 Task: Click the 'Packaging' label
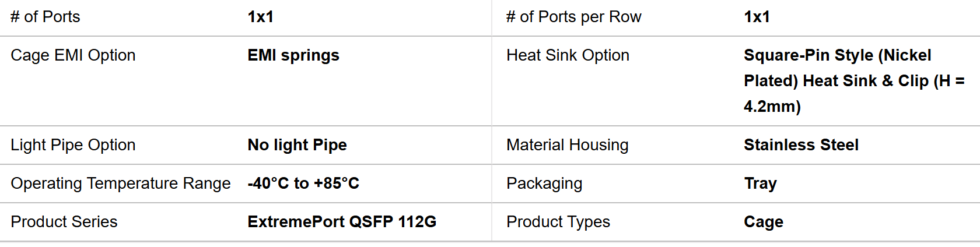point(544,184)
